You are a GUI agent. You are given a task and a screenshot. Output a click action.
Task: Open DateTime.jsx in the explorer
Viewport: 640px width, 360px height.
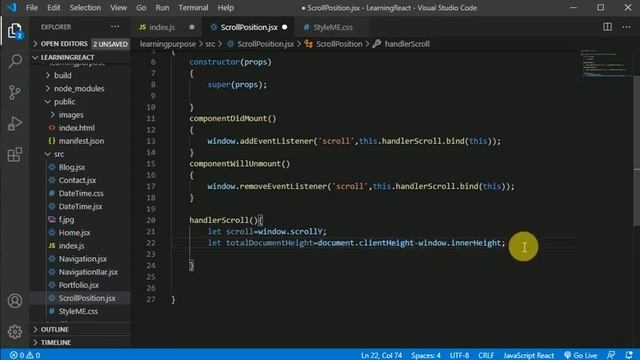click(80, 206)
